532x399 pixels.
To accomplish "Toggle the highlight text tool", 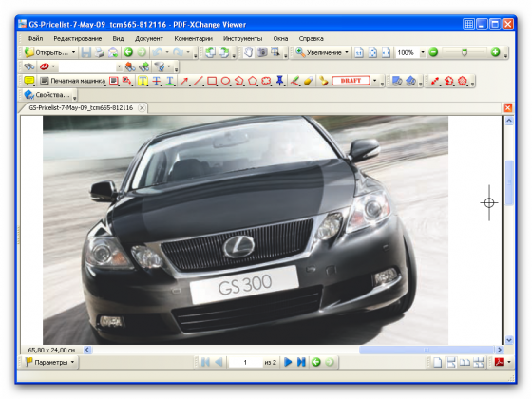I will pyautogui.click(x=142, y=81).
